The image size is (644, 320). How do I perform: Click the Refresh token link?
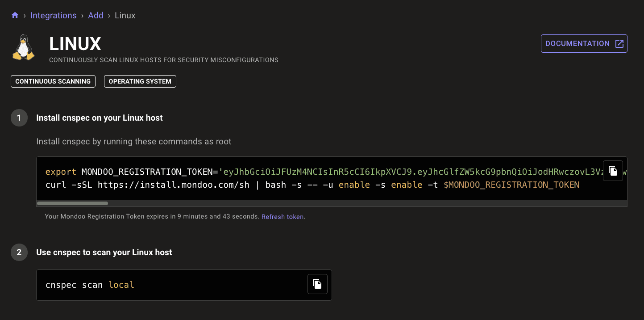tap(283, 216)
